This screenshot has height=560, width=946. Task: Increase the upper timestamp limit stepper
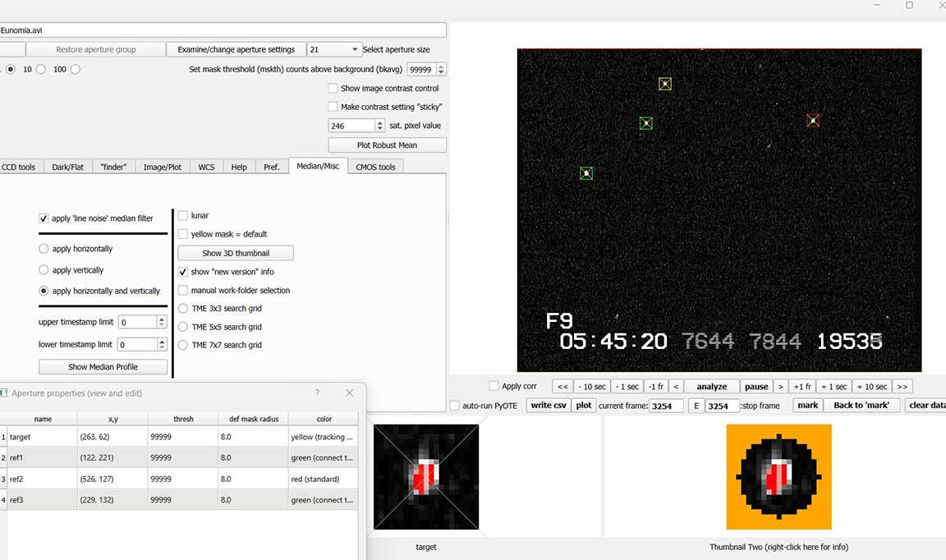[162, 319]
